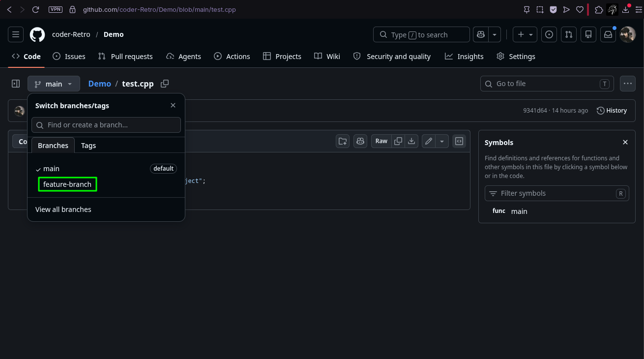644x359 pixels.
Task: Open the notifications inbox icon
Action: tap(608, 34)
